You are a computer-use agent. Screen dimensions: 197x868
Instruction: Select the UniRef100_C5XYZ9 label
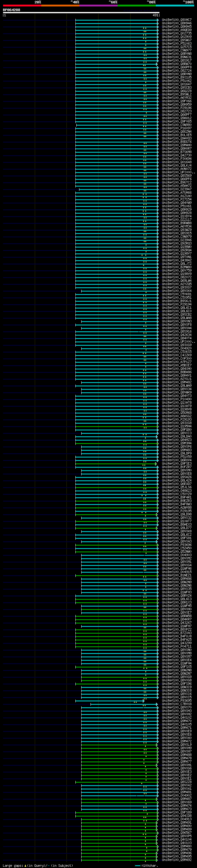(176, 494)
